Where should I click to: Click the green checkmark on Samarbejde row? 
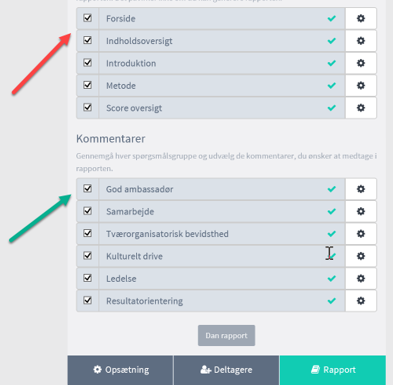coord(332,211)
